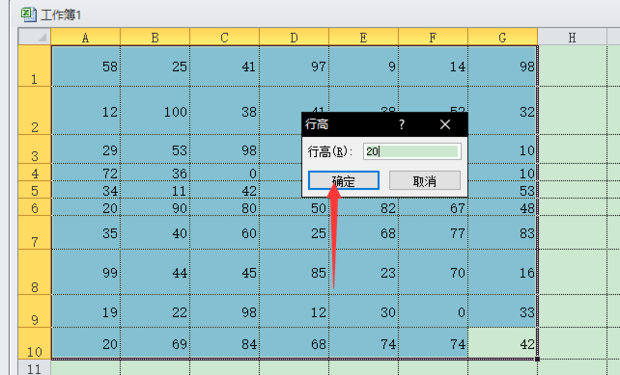
Task: Click cell G9 containing 33
Action: click(x=503, y=311)
